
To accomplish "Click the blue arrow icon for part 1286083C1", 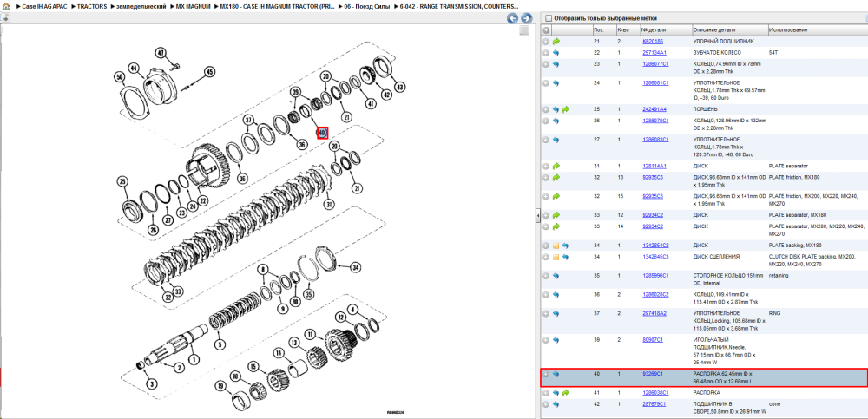I will pyautogui.click(x=556, y=140).
